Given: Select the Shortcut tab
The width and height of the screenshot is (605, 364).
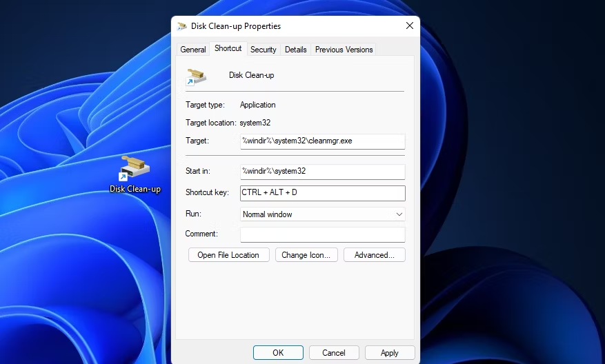Looking at the screenshot, I should pyautogui.click(x=228, y=48).
